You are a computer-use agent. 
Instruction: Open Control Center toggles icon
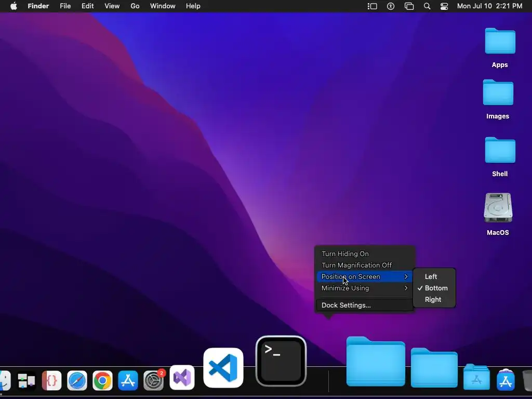pyautogui.click(x=444, y=6)
